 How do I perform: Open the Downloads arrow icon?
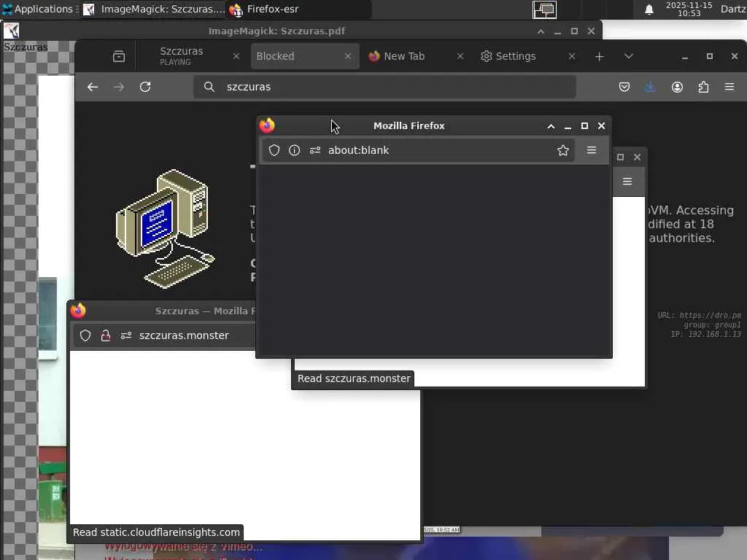pyautogui.click(x=650, y=87)
